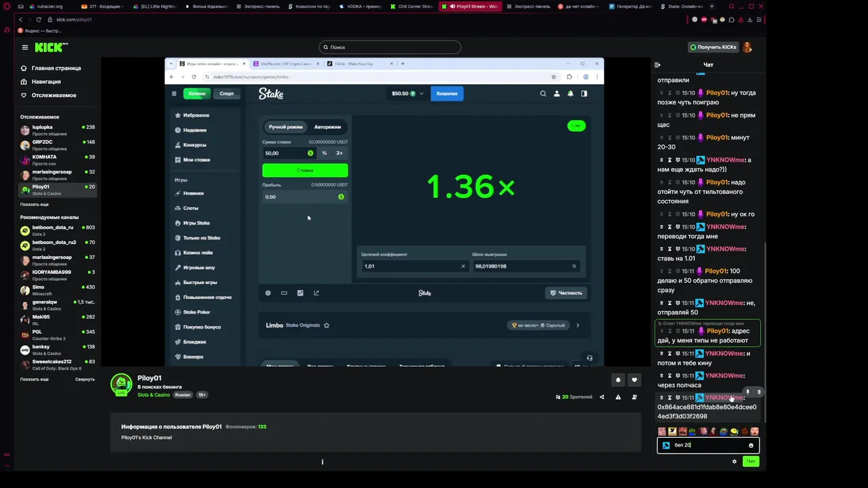Click the 1.36× previous result badge
Screen dimensions: 868x488
(x=576, y=126)
